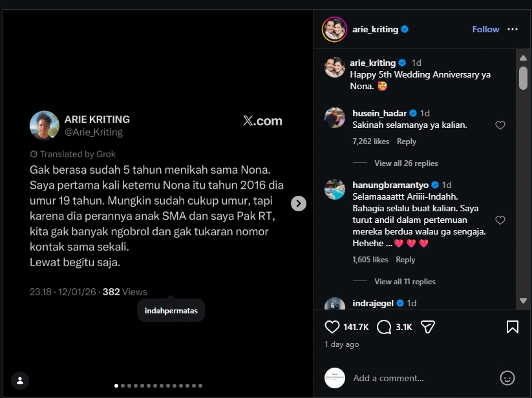Like hanungbramantyo's comment heart
Image resolution: width=532 pixels, height=398 pixels.
coord(500,220)
